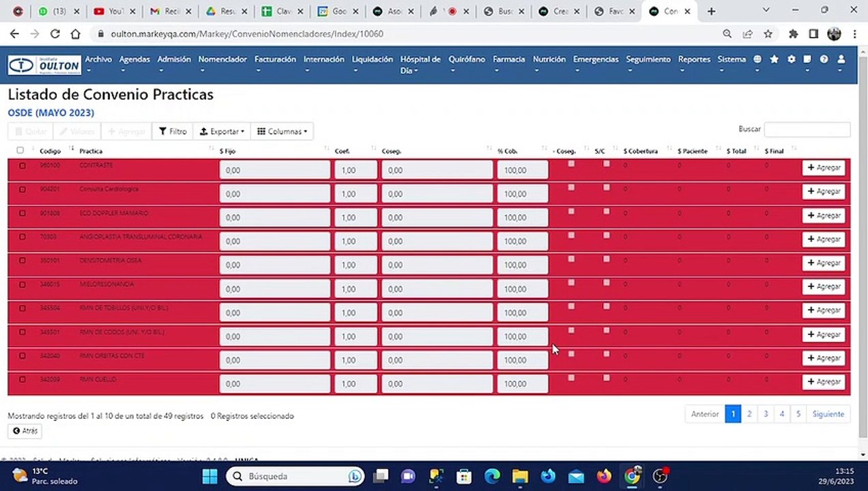868x491 pixels.
Task: Expand the Sistema menu
Action: pos(732,63)
